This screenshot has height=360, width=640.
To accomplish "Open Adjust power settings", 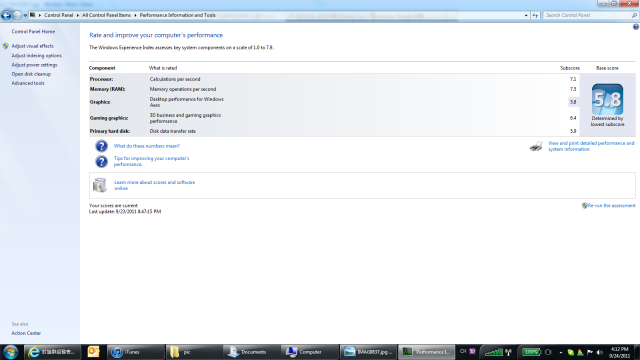I will coord(34,65).
